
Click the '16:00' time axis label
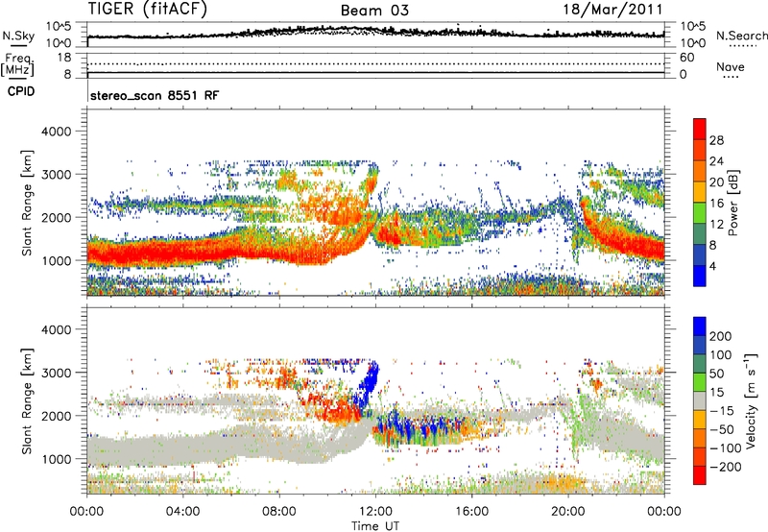pos(471,512)
